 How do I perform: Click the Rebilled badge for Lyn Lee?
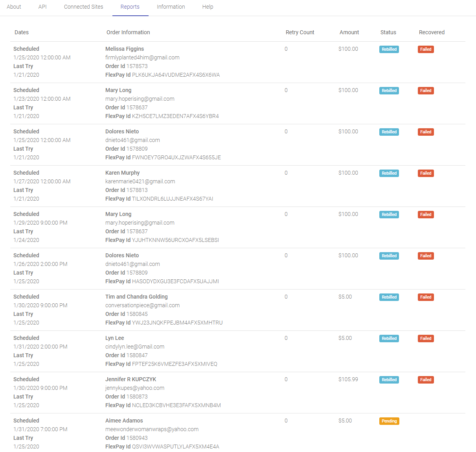pyautogui.click(x=389, y=338)
